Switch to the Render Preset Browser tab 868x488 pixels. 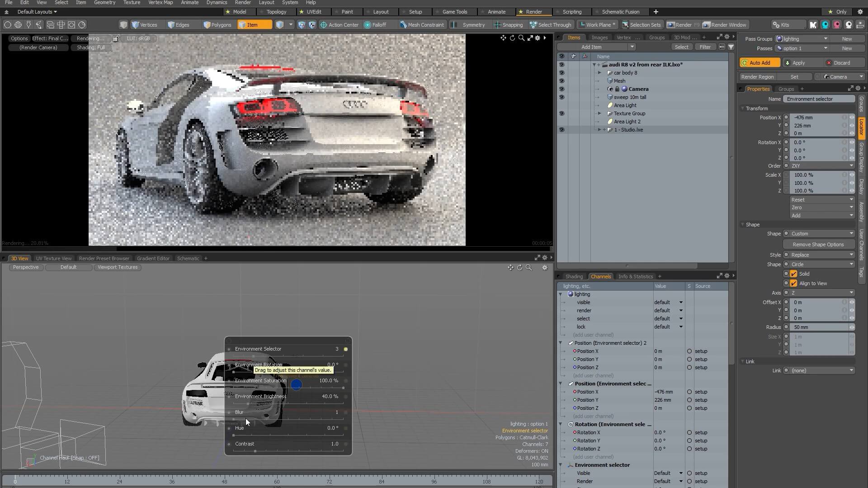click(x=104, y=258)
